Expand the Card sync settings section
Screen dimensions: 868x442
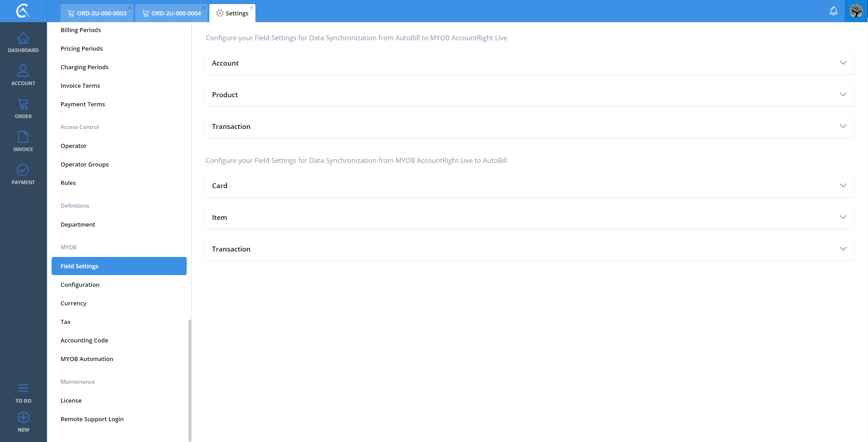529,186
